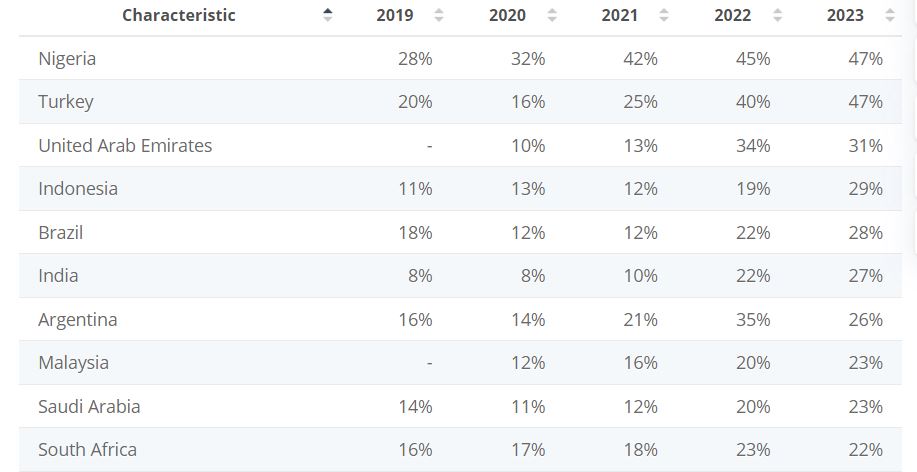917x472 pixels.
Task: Click South Africa row label
Action: pos(87,450)
